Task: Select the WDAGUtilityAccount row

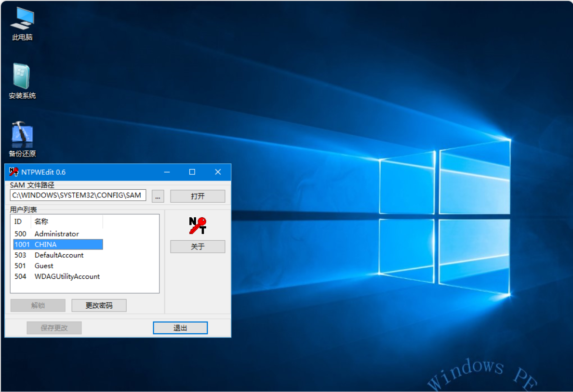Action: pos(67,276)
